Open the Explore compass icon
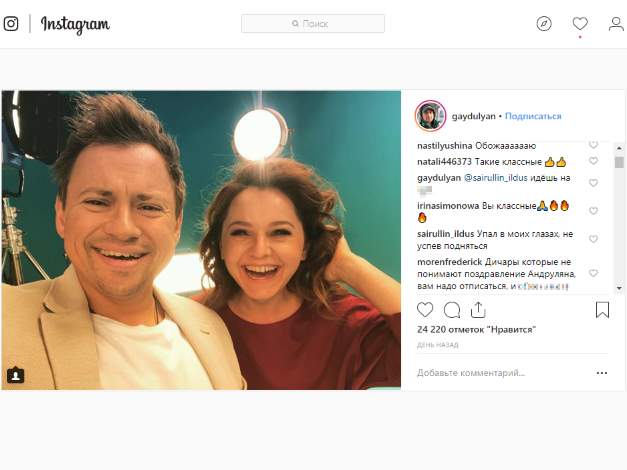Screen dimensions: 627x470 [x=544, y=24]
